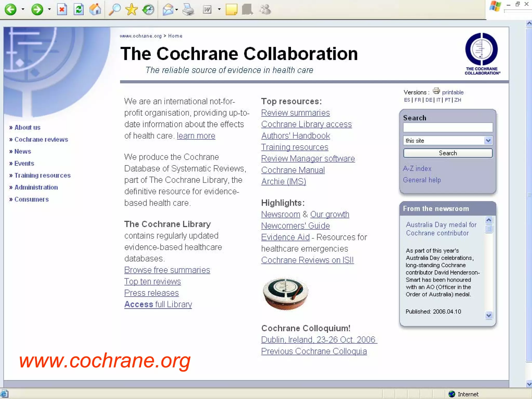The width and height of the screenshot is (532, 399).
Task: Stop loading with the red X icon
Action: [62, 10]
